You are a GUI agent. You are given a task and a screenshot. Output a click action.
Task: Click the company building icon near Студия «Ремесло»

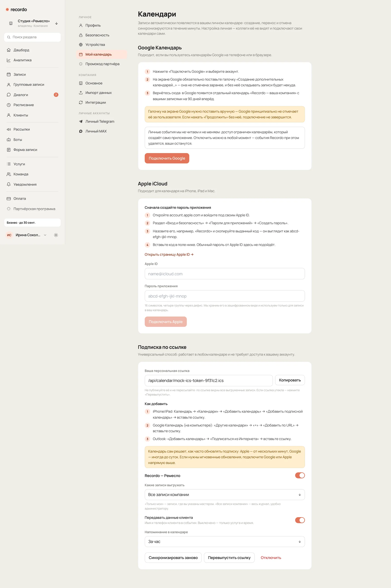[11, 23]
